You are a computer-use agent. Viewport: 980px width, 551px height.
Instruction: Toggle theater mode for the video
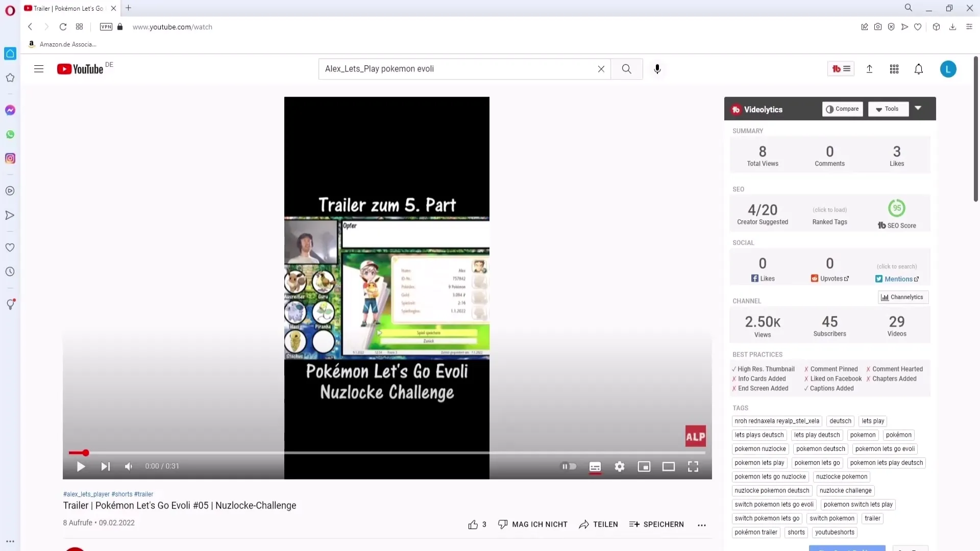[x=668, y=466]
